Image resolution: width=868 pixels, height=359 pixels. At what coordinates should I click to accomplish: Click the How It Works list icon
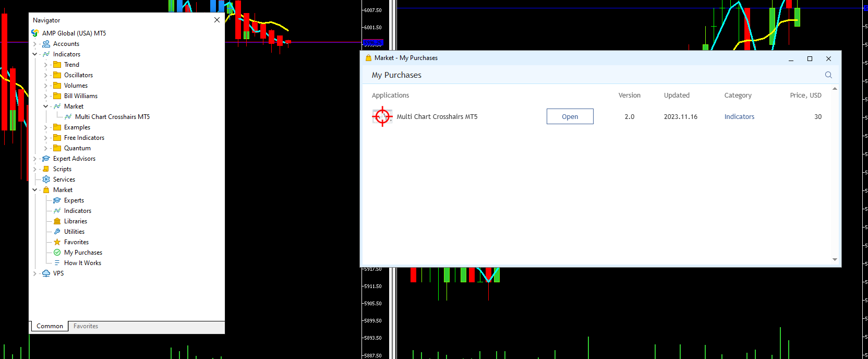[x=57, y=263]
